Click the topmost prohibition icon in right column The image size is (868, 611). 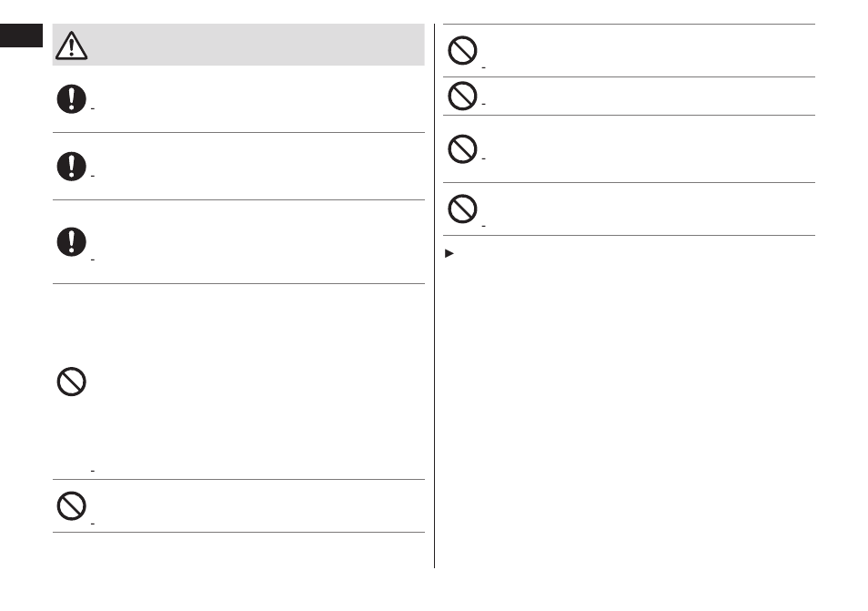click(x=462, y=50)
